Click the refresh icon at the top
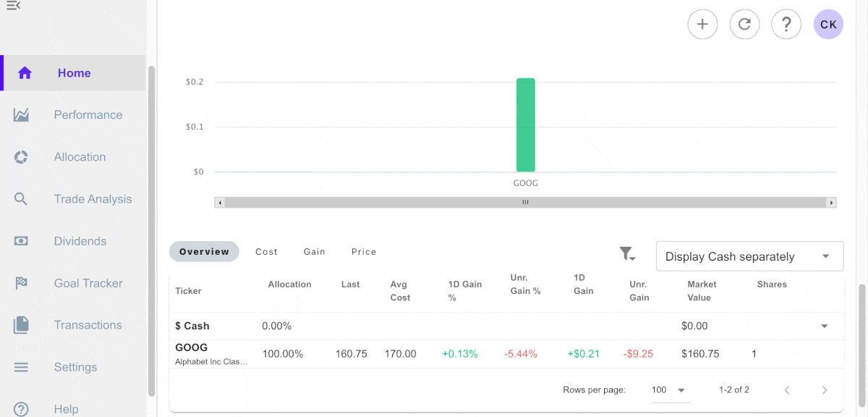Image resolution: width=868 pixels, height=417 pixels. coord(744,24)
